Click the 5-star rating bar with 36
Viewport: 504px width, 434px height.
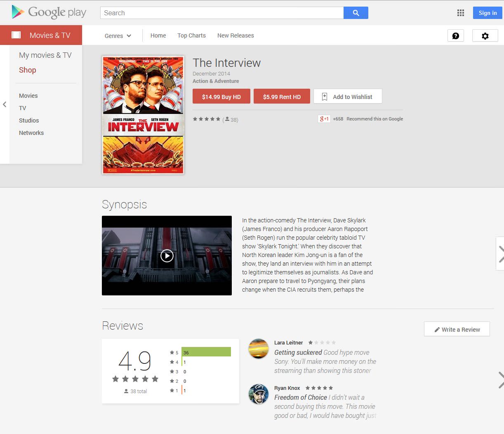coord(206,352)
